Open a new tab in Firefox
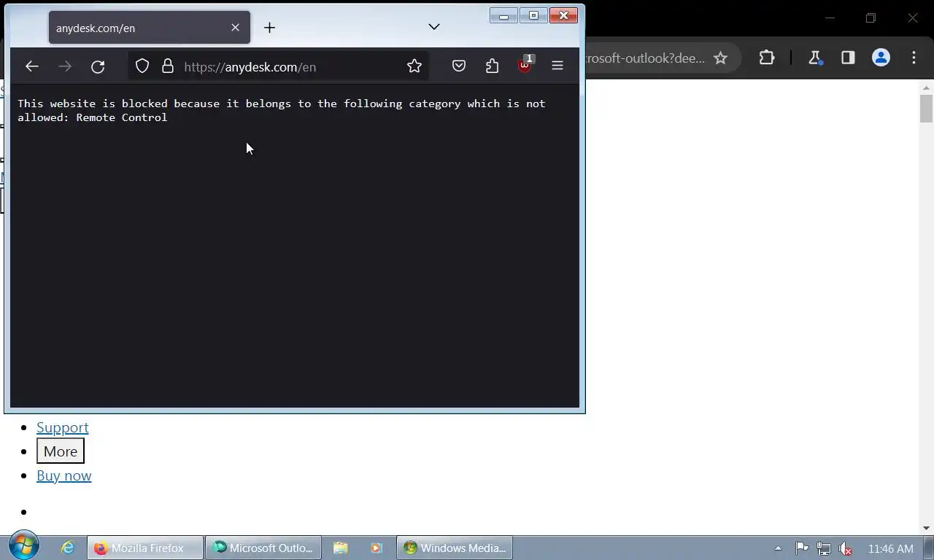This screenshot has height=560, width=934. tap(269, 28)
